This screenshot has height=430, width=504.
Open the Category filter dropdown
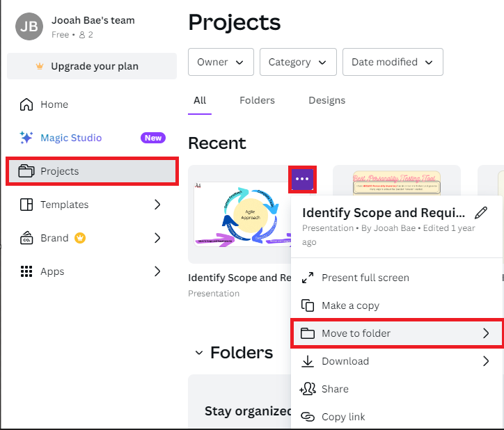(298, 62)
